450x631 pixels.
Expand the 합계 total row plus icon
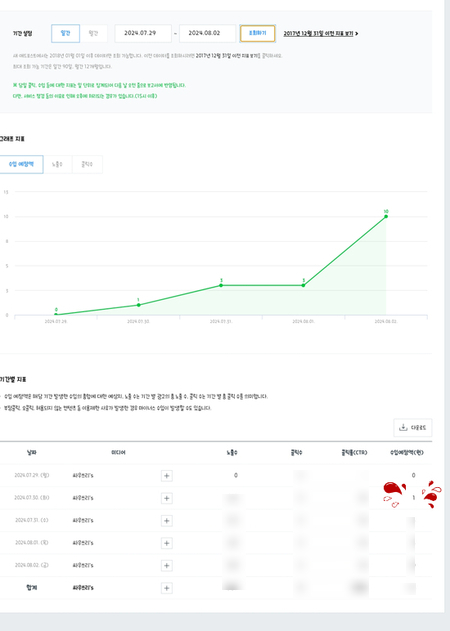pyautogui.click(x=167, y=588)
